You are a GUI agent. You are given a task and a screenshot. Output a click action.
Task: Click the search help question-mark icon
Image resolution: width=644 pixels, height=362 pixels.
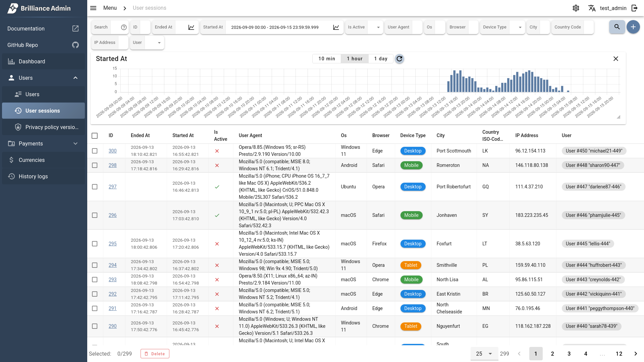(124, 27)
